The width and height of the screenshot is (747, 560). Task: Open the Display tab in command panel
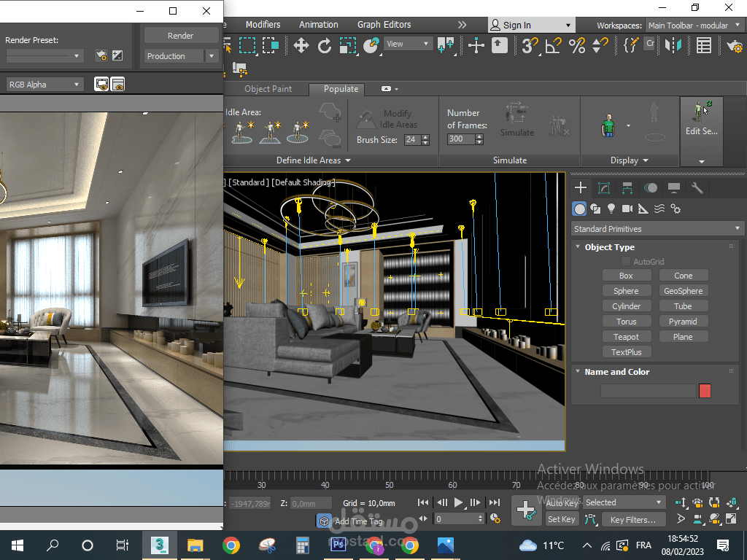tap(673, 187)
